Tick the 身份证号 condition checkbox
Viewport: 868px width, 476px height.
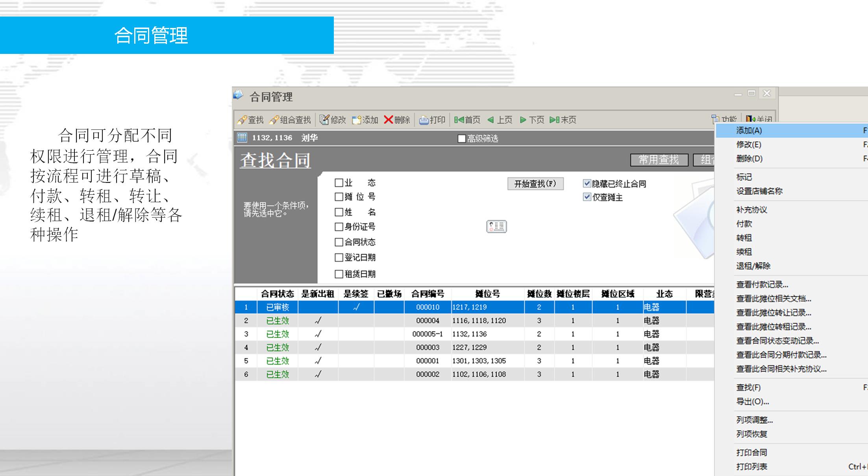pyautogui.click(x=339, y=227)
